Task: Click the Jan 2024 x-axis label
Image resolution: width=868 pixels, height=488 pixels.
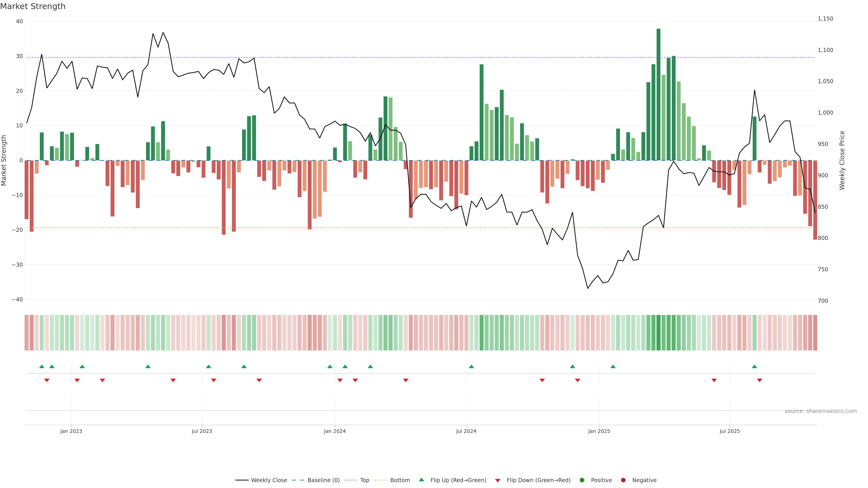Action: coord(335,431)
